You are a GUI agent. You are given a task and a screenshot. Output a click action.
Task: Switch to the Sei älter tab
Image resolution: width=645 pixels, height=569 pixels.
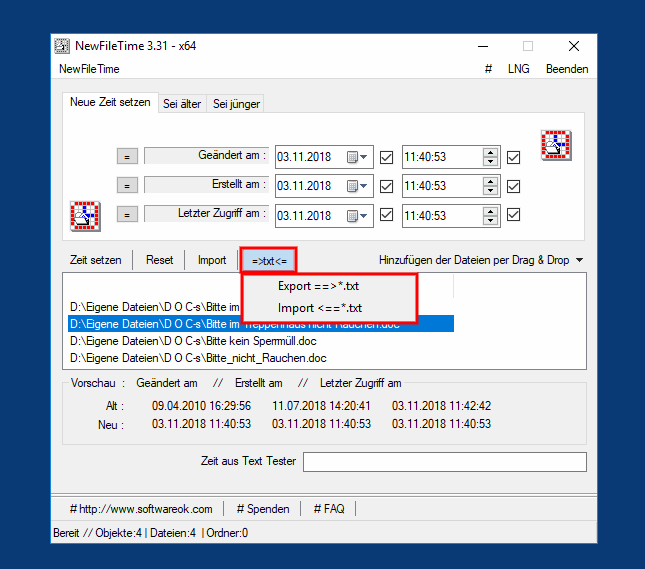[x=182, y=104]
